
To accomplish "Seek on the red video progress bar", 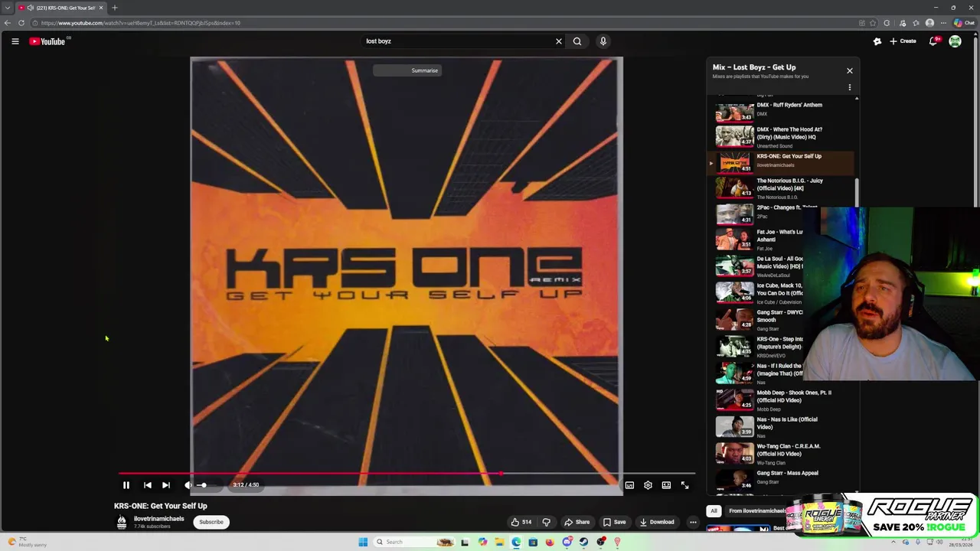I will click(x=406, y=474).
